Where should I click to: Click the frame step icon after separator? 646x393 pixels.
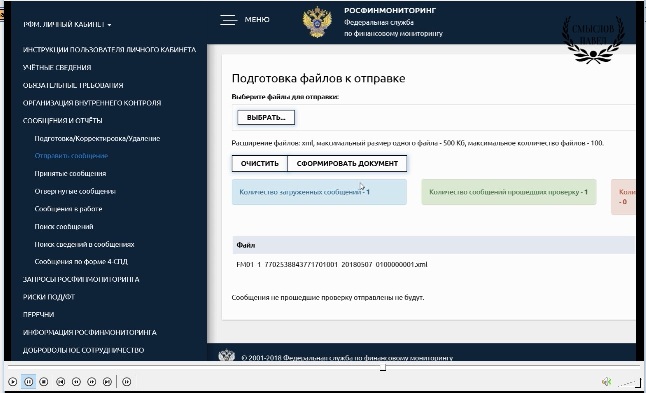(x=127, y=382)
